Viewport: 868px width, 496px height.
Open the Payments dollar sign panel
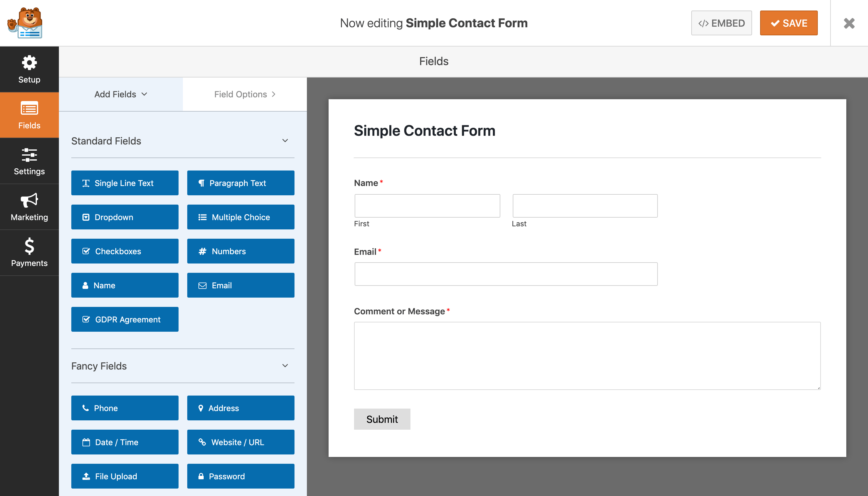(29, 252)
